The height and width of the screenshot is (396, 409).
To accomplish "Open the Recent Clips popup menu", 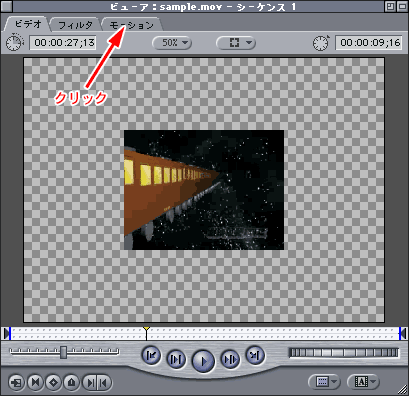I will (324, 382).
